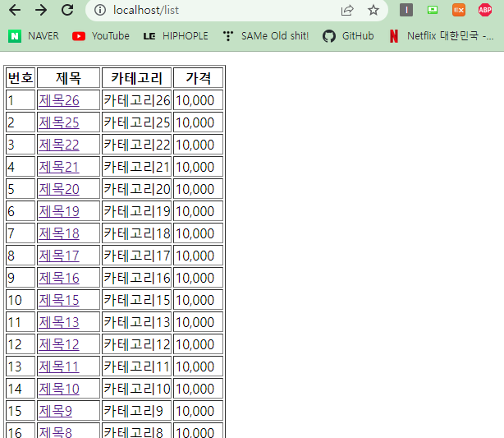
Task: Select the 카테고리26 cell
Action: [136, 100]
